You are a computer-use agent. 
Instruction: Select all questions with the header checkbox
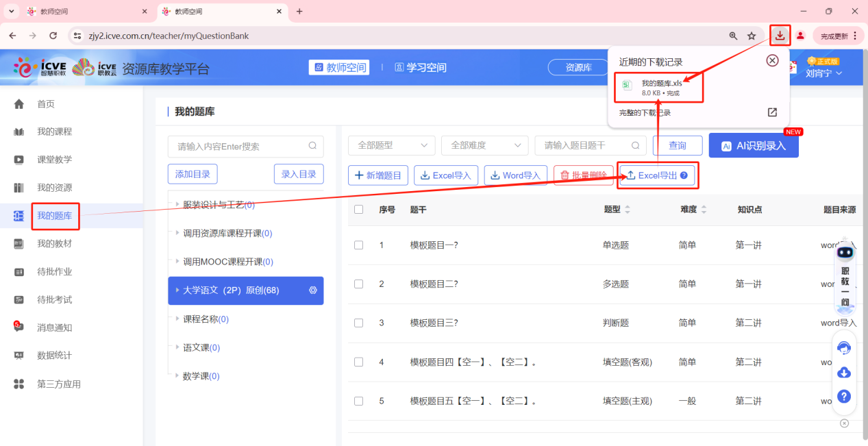click(x=358, y=209)
